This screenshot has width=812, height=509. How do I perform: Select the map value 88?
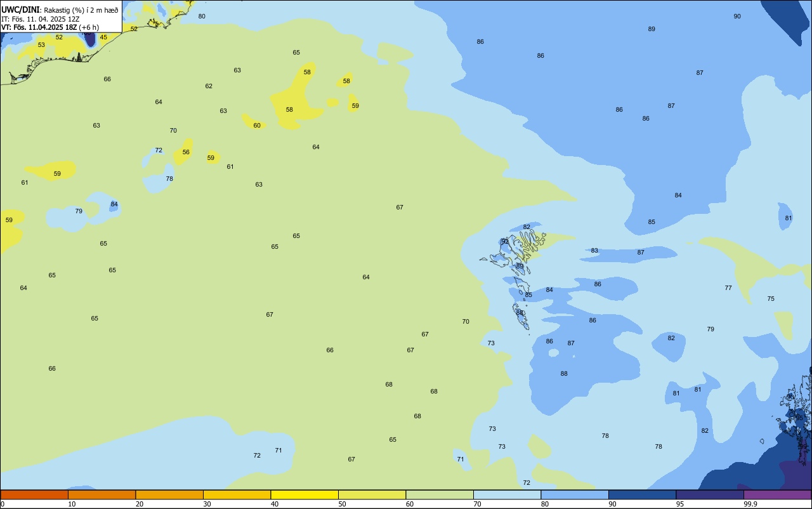pyautogui.click(x=564, y=374)
